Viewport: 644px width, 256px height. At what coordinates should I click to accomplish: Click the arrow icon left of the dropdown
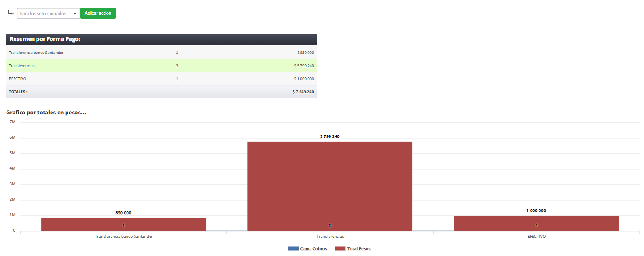coord(11,13)
